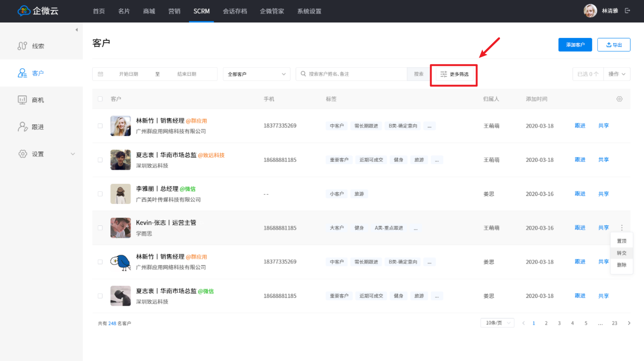The image size is (644, 361).
Task: Choose 转交 from the row context menu
Action: click(x=621, y=253)
